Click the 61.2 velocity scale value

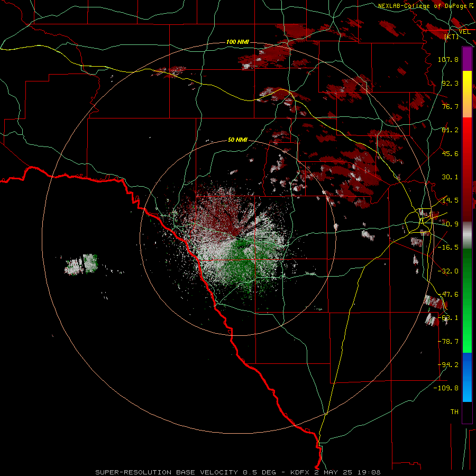(450, 130)
